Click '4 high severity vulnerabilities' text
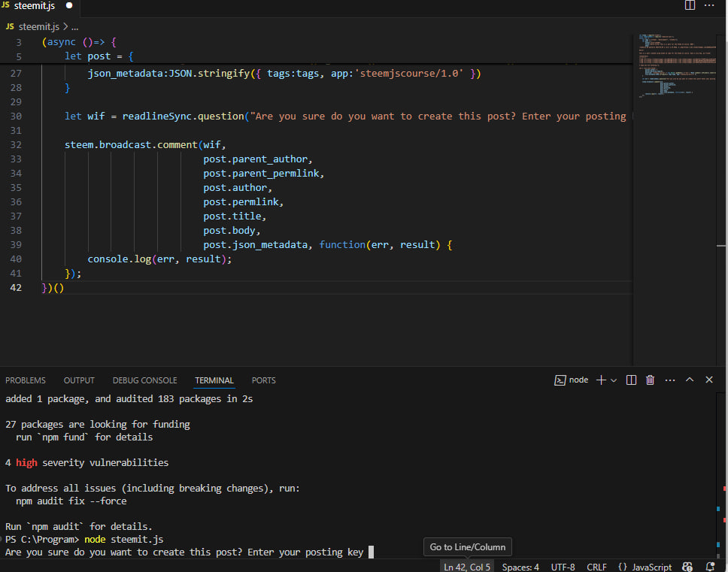The image size is (728, 572). pos(86,462)
